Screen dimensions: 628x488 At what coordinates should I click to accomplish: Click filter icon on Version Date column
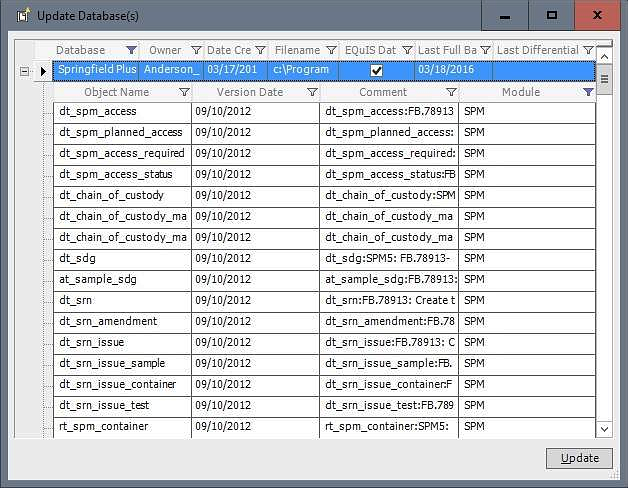(x=312, y=92)
